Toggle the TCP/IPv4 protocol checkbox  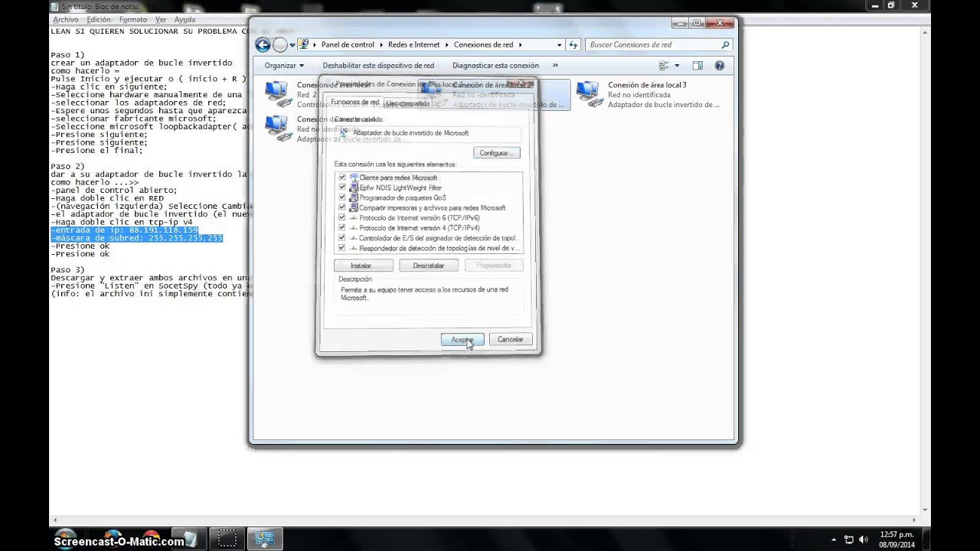coord(342,227)
